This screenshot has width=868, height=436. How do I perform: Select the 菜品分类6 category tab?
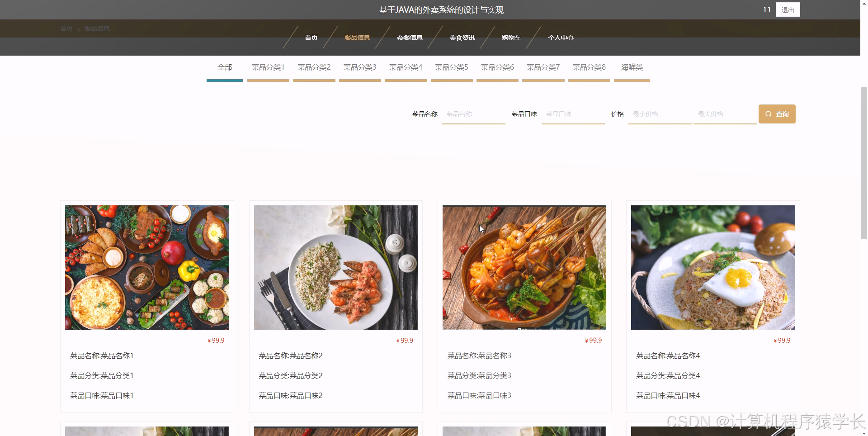497,68
